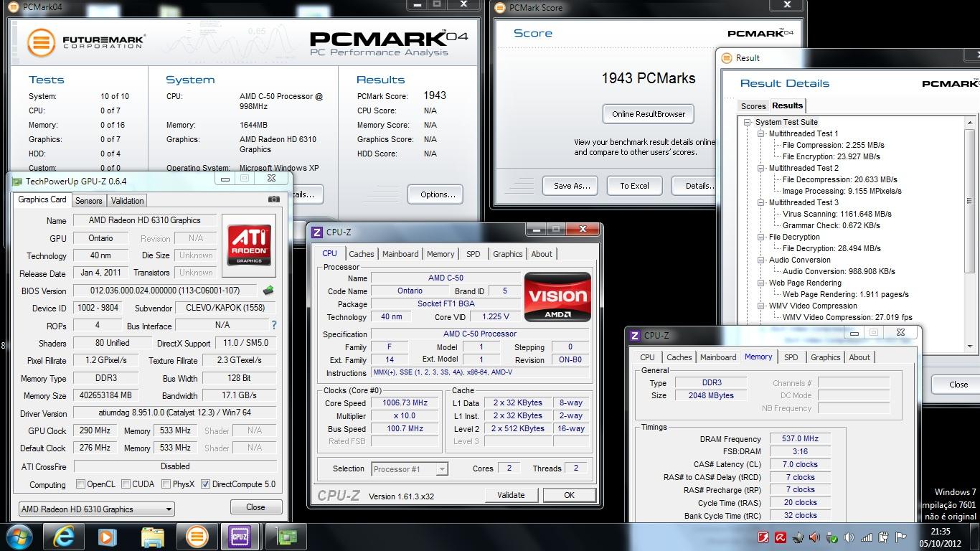The image size is (980, 551).
Task: Click the Close button in GPU-Z
Action: [255, 507]
